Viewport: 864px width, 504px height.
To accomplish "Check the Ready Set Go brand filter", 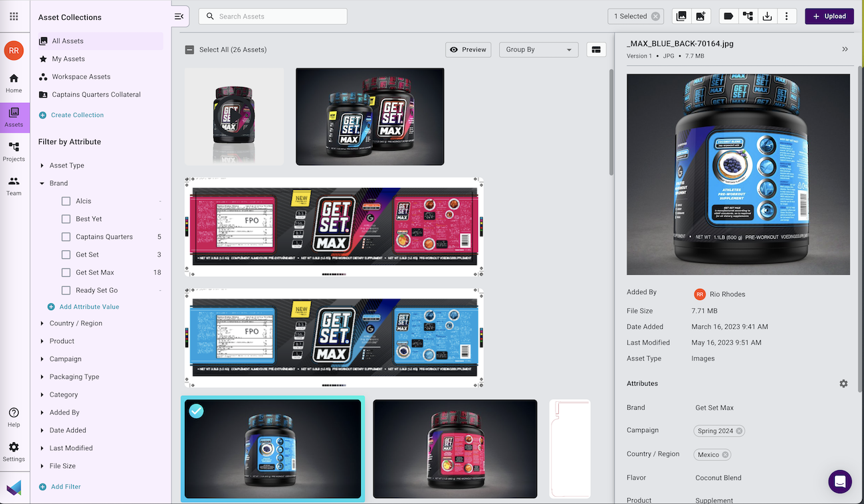I will (66, 291).
